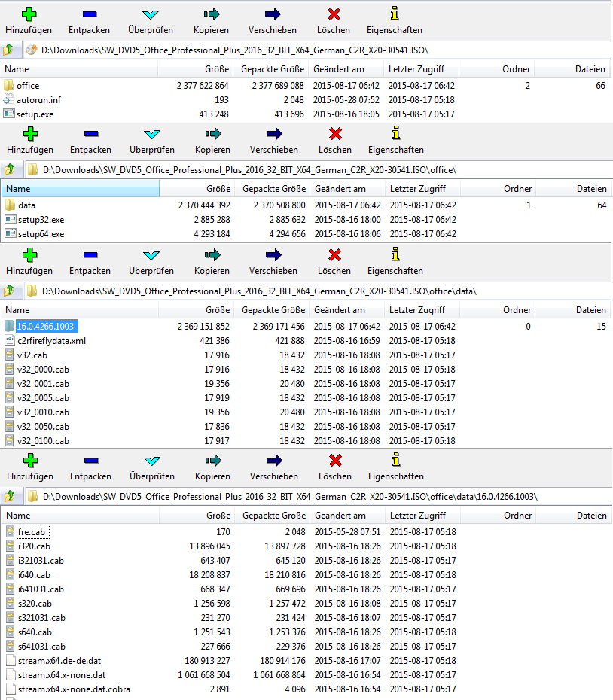613x700 pixels.
Task: Click Verschieben in the ISO root pane toolbar
Action: [273, 21]
